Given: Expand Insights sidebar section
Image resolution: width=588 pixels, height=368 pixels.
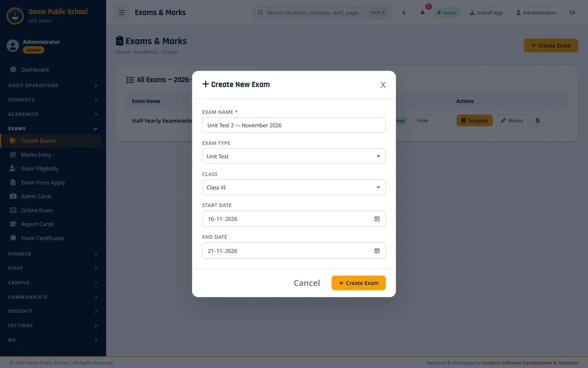Looking at the screenshot, I should coord(53,311).
